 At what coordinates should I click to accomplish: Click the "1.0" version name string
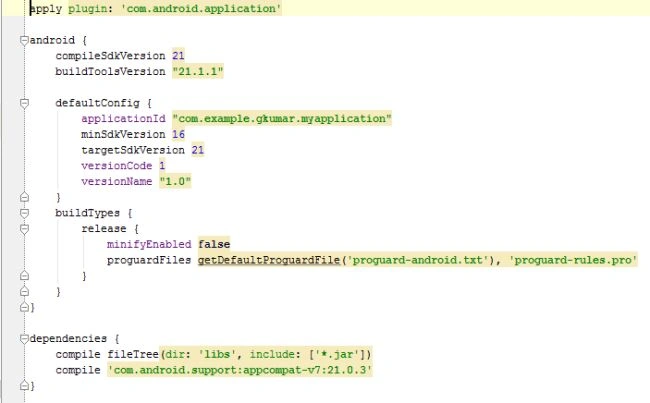[x=175, y=182]
